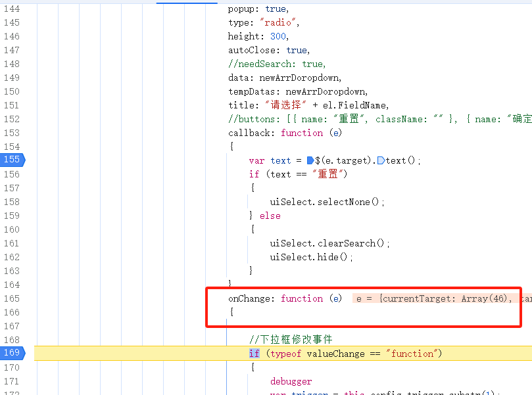The width and height of the screenshot is (532, 395).
Task: Click the 'type: "radio"' code line
Action: [264, 23]
